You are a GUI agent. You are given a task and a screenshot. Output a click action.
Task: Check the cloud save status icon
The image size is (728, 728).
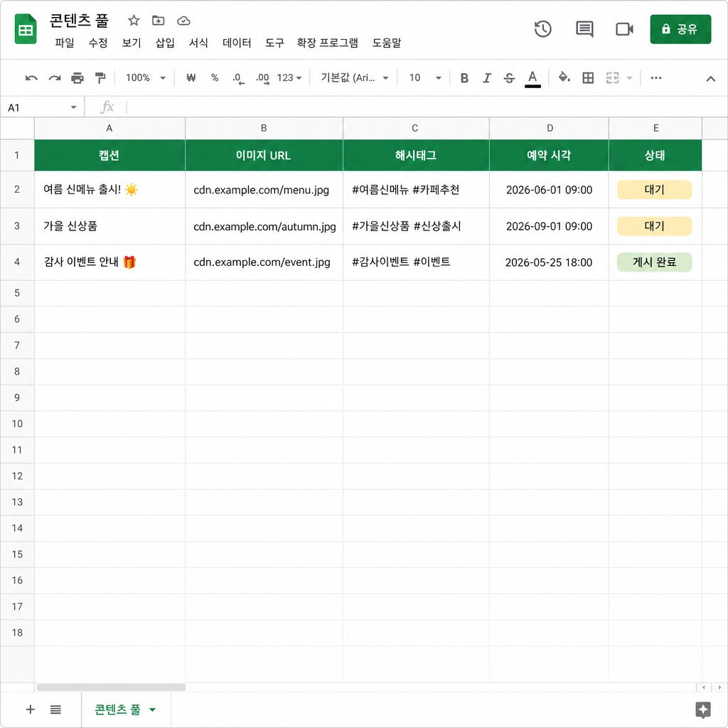(x=183, y=21)
